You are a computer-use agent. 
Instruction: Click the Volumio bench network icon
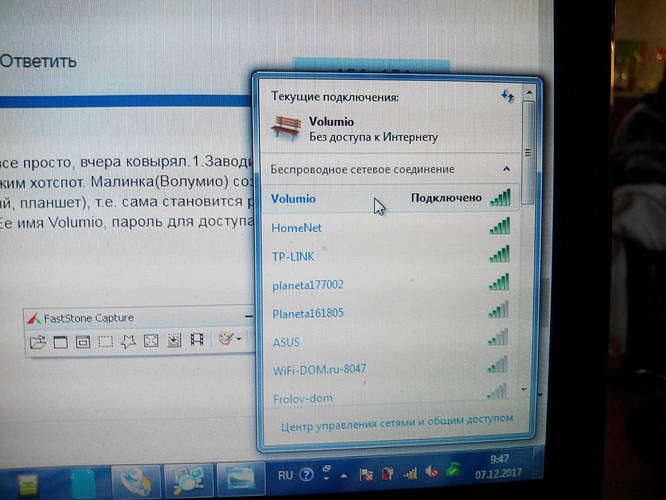(x=286, y=128)
